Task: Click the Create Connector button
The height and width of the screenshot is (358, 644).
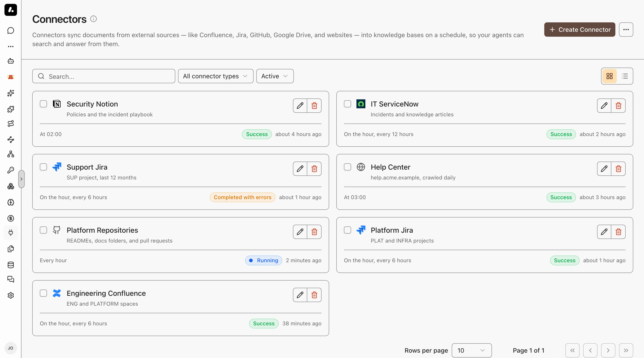Action: click(580, 30)
